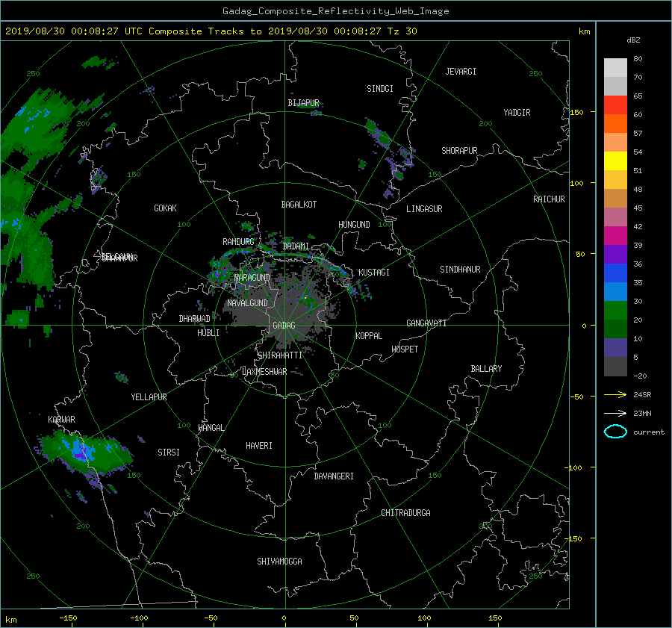Click the SIRSI city label

tap(169, 453)
